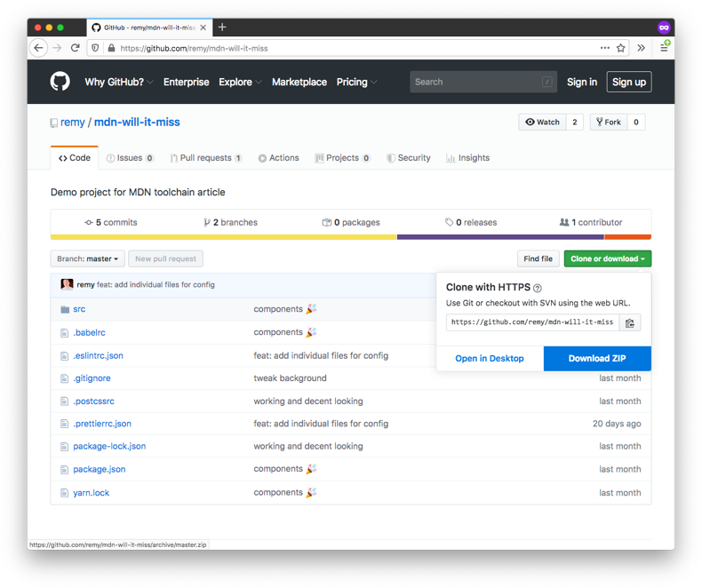Click the .eslintrc.json file icon
The width and height of the screenshot is (702, 588).
click(x=65, y=356)
